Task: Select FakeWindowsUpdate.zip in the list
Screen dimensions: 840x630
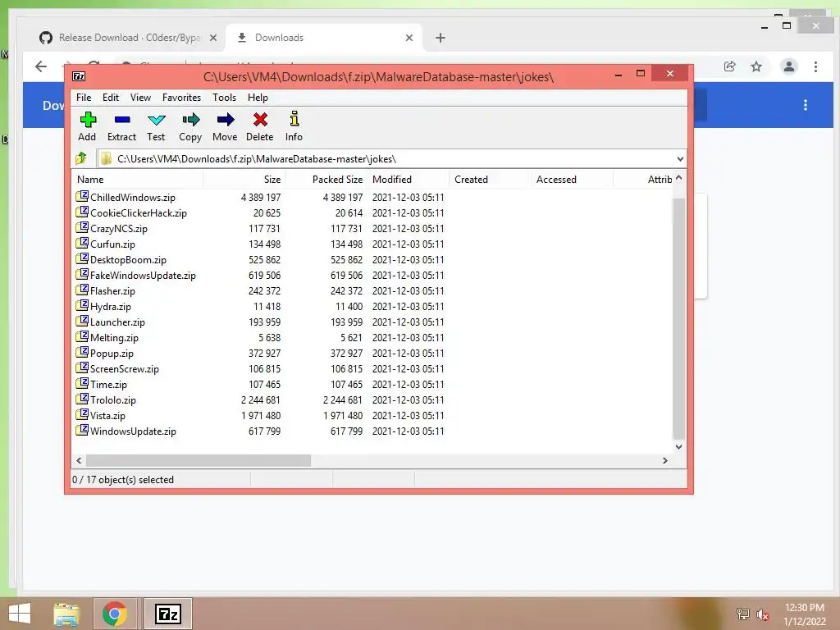Action: (x=143, y=276)
